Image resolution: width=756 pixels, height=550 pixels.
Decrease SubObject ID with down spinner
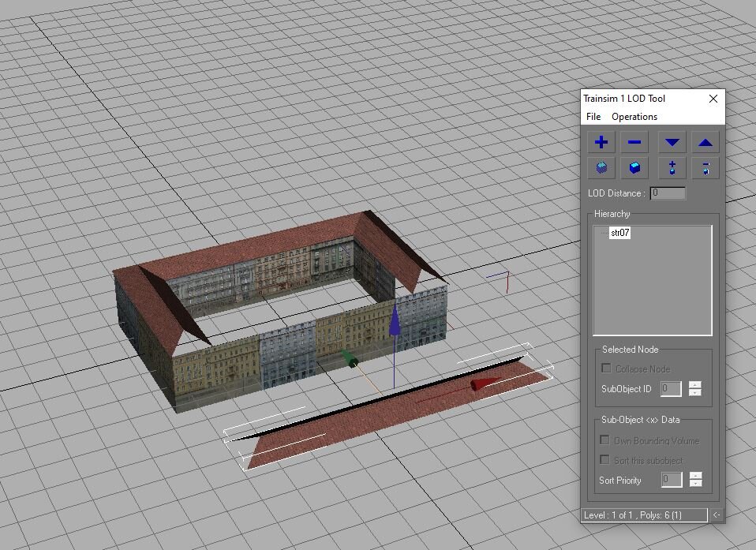coord(694,392)
